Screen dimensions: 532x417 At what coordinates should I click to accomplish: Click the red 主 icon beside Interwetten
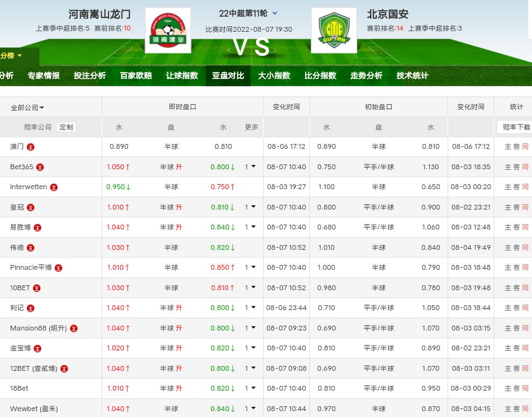pos(53,188)
